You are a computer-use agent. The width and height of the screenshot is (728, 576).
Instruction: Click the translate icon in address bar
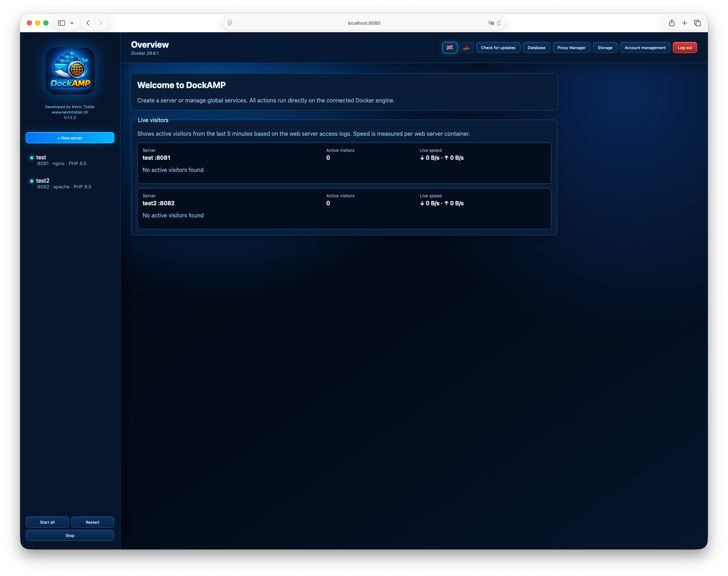tap(491, 23)
